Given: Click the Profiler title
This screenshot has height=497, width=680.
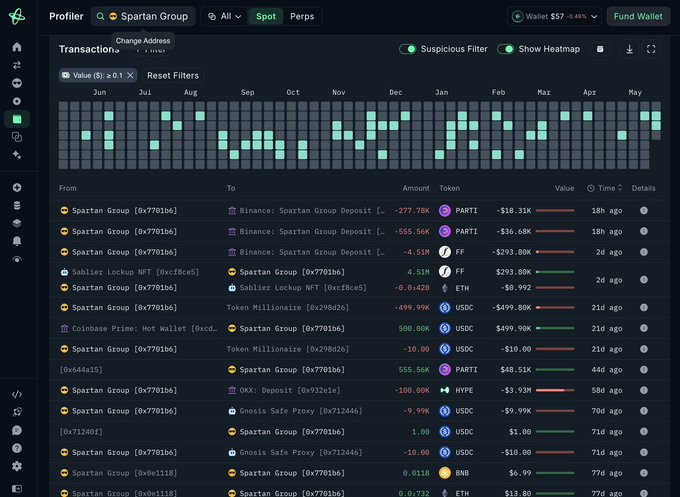Looking at the screenshot, I should [x=66, y=16].
